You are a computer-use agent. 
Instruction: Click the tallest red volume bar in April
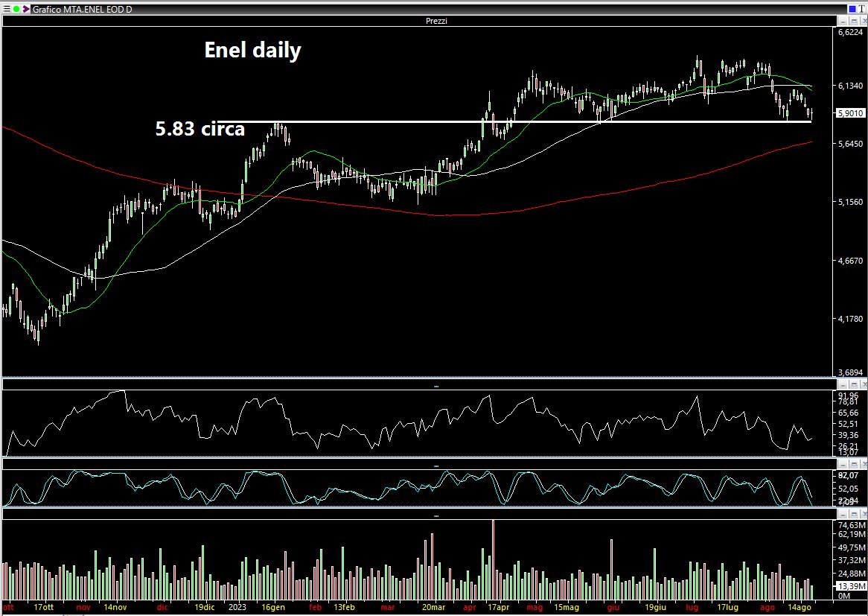[x=493, y=560]
